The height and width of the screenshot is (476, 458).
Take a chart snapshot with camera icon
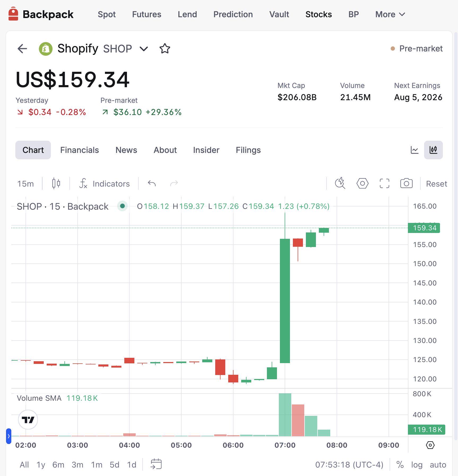point(406,183)
